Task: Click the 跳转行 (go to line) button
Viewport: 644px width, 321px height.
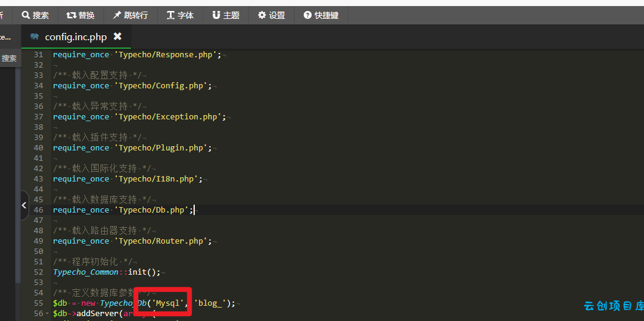Action: tap(130, 15)
